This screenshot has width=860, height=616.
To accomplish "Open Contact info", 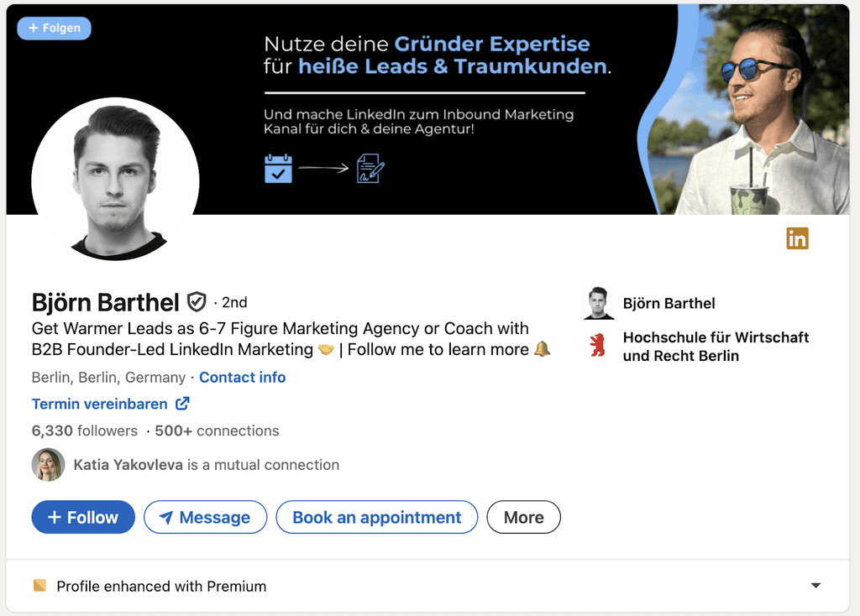I will click(242, 378).
